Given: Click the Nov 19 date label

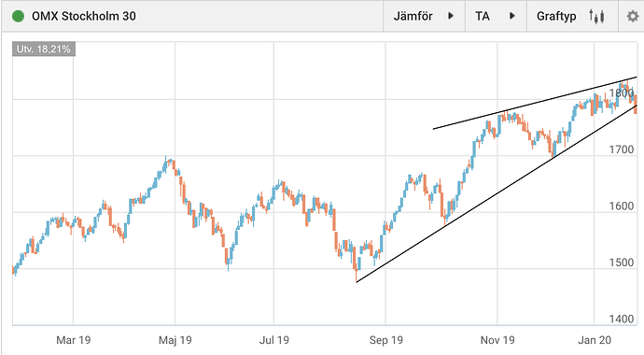Looking at the screenshot, I should (x=497, y=340).
